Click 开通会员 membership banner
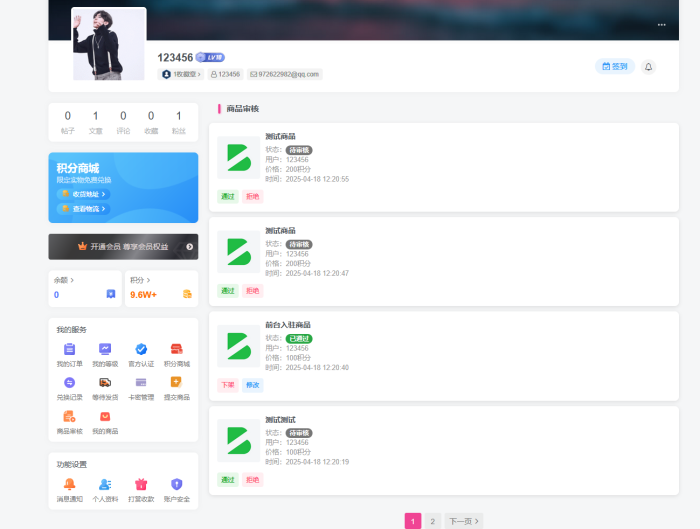700x529 pixels. point(123,246)
